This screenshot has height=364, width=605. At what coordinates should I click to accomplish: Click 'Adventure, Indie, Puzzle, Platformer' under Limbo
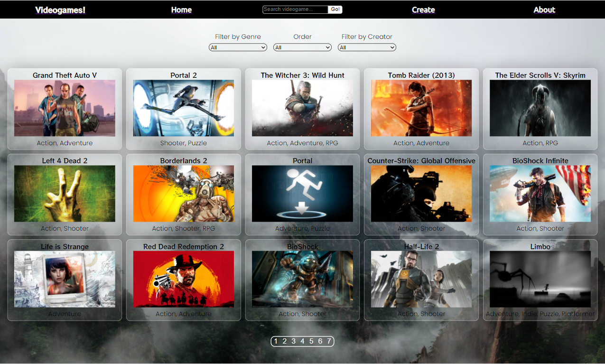coord(540,314)
